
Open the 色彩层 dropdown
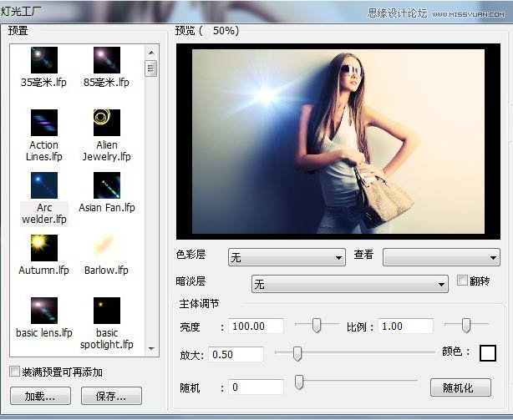[x=286, y=257]
